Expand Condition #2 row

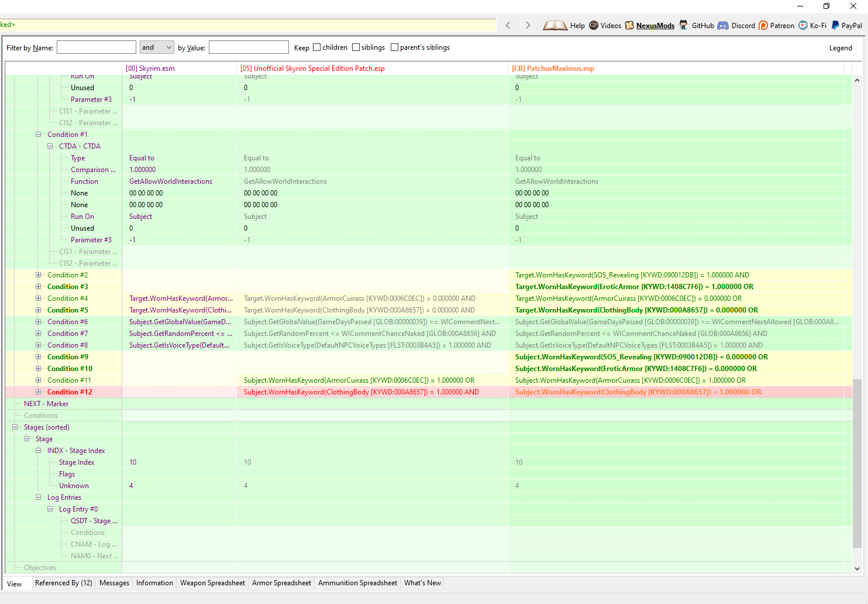pos(39,275)
